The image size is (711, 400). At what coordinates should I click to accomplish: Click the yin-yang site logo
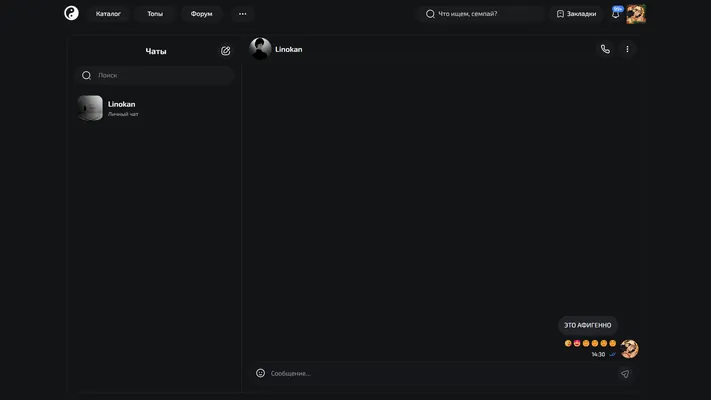coord(71,13)
